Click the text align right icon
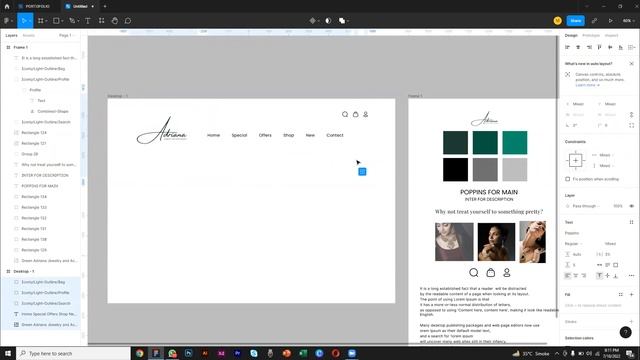640x360 pixels. (x=584, y=276)
